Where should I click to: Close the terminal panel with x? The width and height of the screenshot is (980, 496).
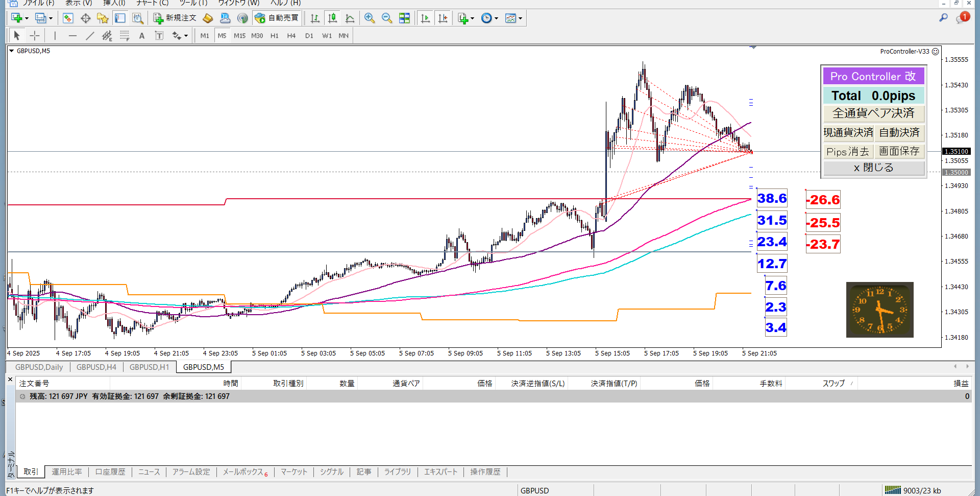(10, 380)
